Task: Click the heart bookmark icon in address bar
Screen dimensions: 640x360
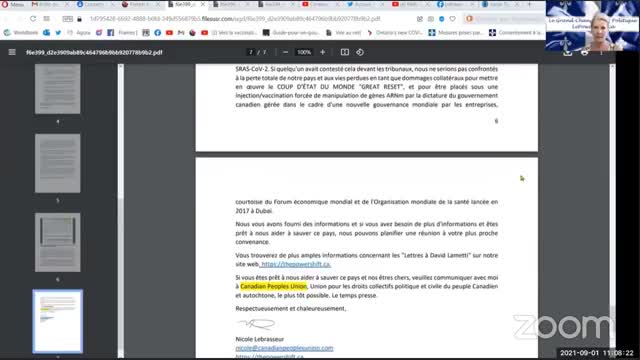Action: coord(452,19)
